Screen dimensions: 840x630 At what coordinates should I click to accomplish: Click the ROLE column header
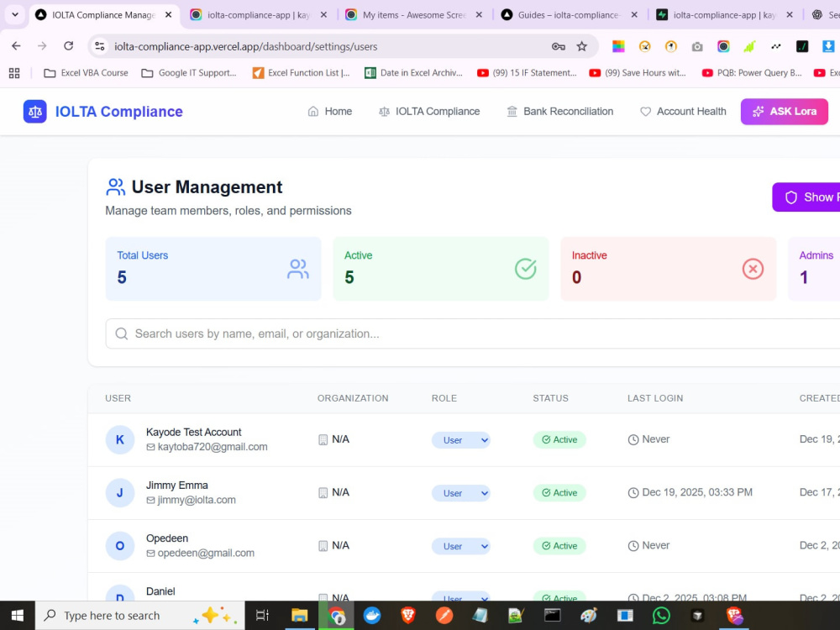click(444, 398)
